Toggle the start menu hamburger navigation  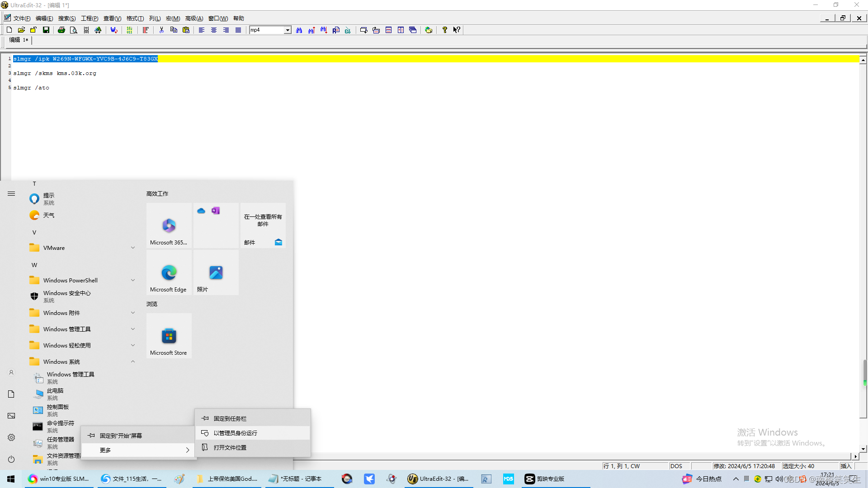11,194
